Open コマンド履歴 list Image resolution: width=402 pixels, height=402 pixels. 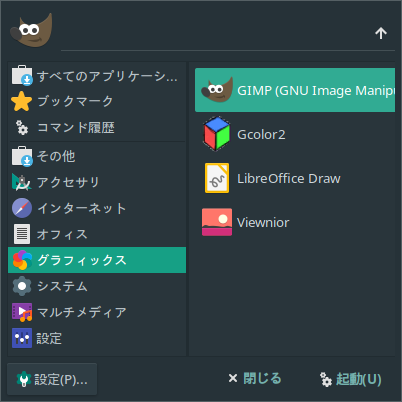97,127
